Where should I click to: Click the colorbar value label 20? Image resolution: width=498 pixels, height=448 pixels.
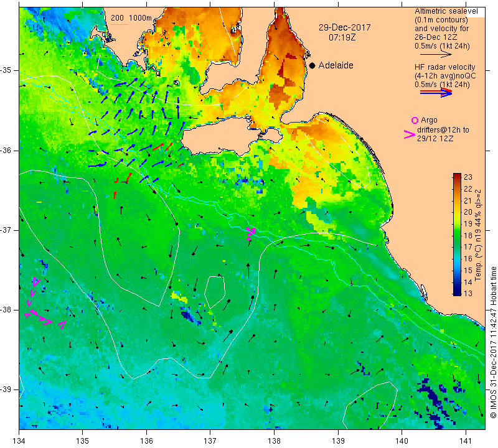[468, 212]
